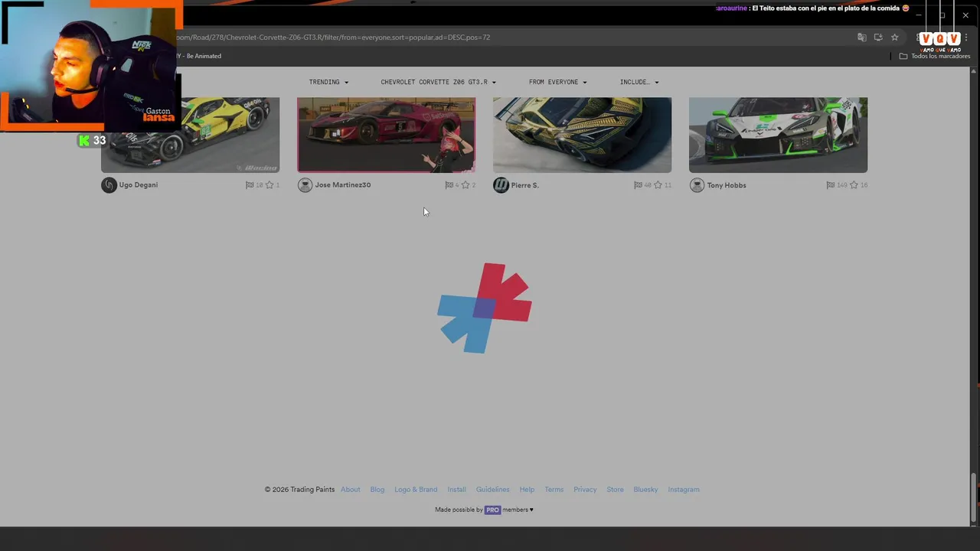Click the racing flag icon on Ugo Degani's paint
Screen dimensions: 980x551
coord(250,185)
